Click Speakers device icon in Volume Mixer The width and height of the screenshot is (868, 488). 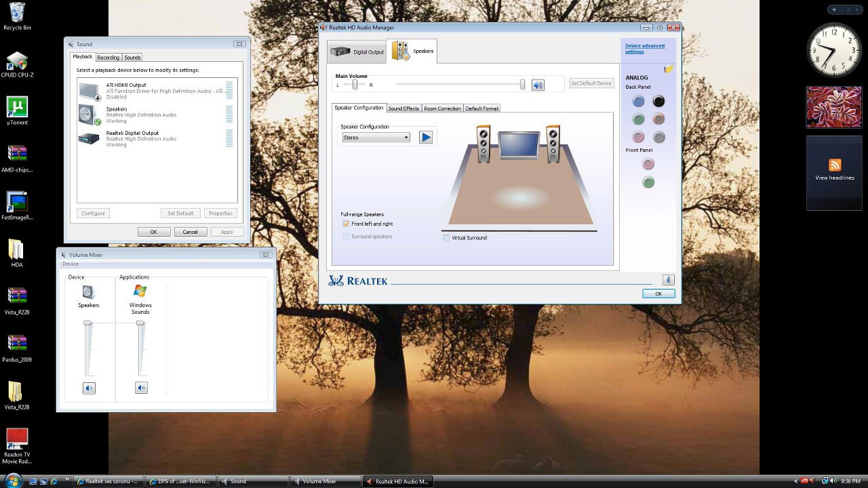pyautogui.click(x=88, y=292)
